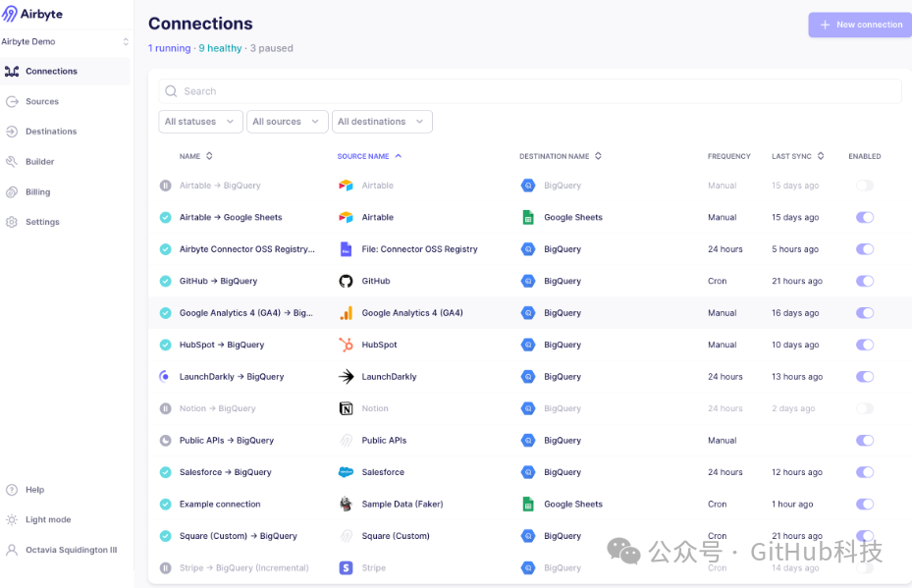Click into the Search connections field
The width and height of the screenshot is (912, 588).
pyautogui.click(x=530, y=91)
